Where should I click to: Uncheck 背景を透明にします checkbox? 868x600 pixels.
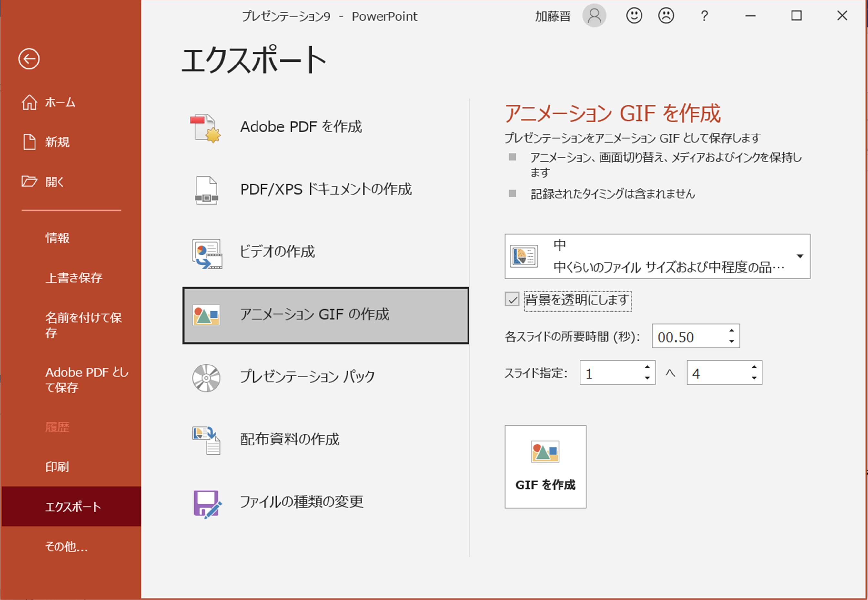tap(512, 300)
